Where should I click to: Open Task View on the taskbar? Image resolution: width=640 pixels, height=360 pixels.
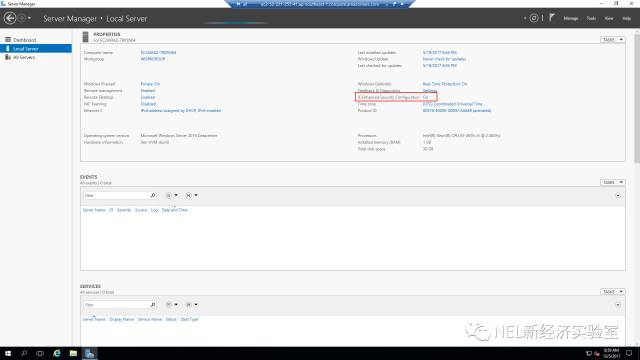coord(40,353)
